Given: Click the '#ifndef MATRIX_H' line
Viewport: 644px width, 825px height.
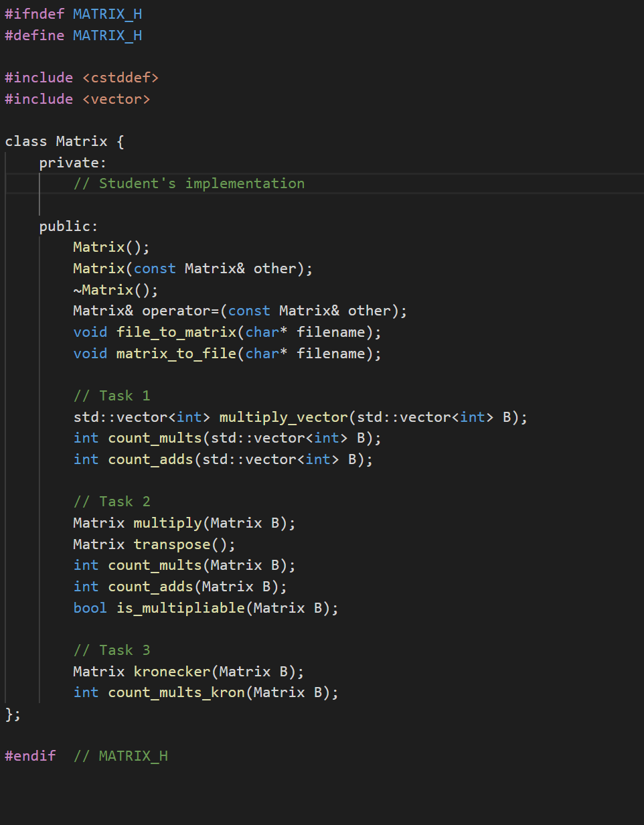Looking at the screenshot, I should tap(74, 14).
